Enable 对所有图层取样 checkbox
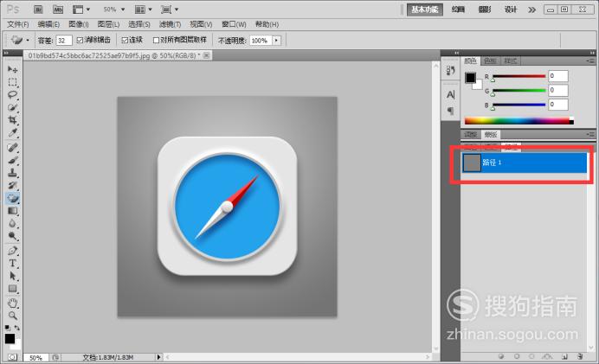This screenshot has width=599, height=364. [156, 40]
